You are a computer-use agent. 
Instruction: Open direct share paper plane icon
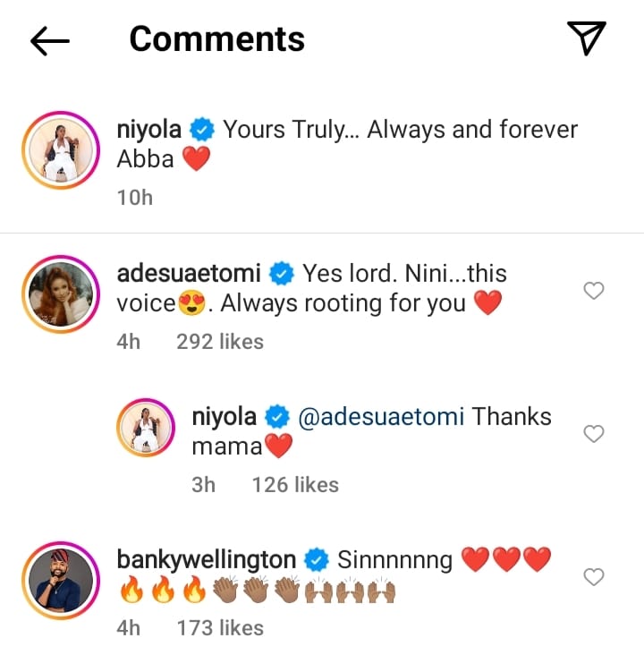point(587,38)
